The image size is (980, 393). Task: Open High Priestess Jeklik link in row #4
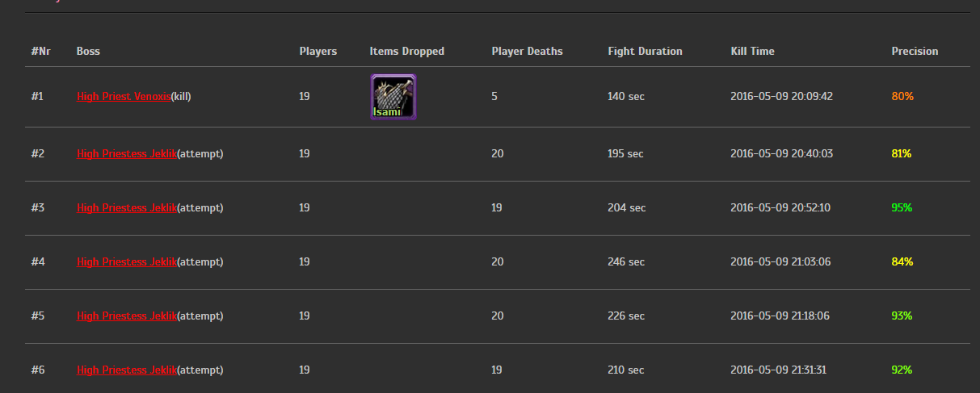126,261
